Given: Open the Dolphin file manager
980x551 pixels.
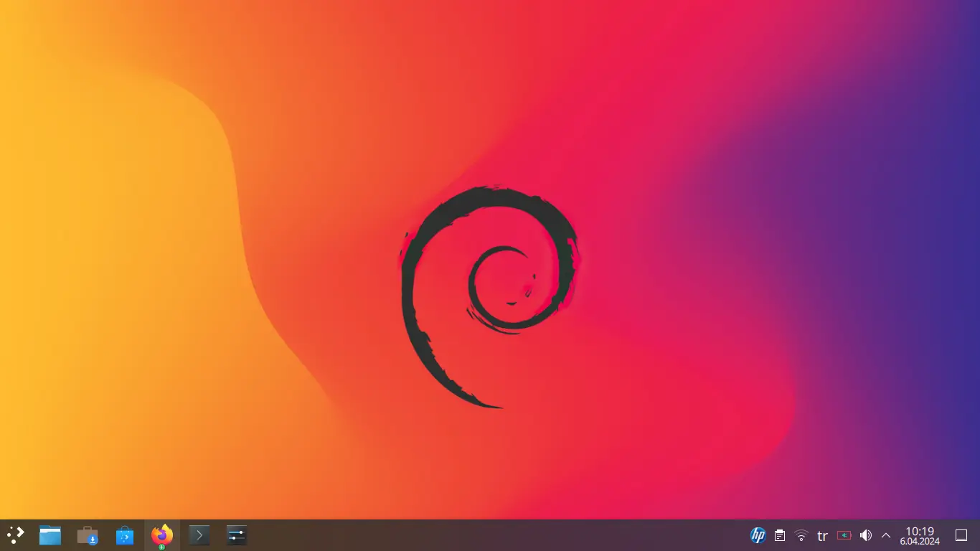Looking at the screenshot, I should (x=50, y=535).
